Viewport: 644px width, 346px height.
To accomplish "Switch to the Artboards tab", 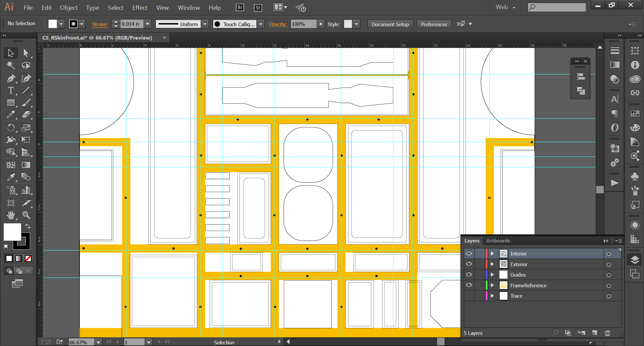I will point(498,240).
